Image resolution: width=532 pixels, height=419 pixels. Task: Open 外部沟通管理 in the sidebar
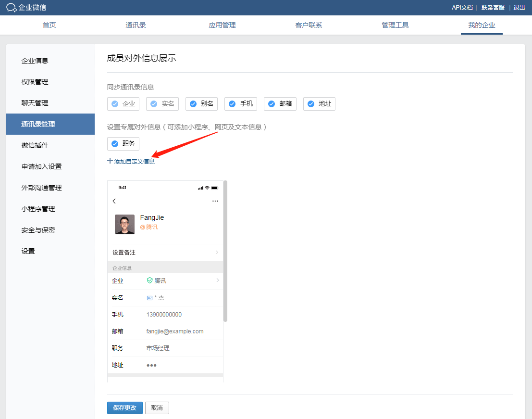click(x=50, y=188)
